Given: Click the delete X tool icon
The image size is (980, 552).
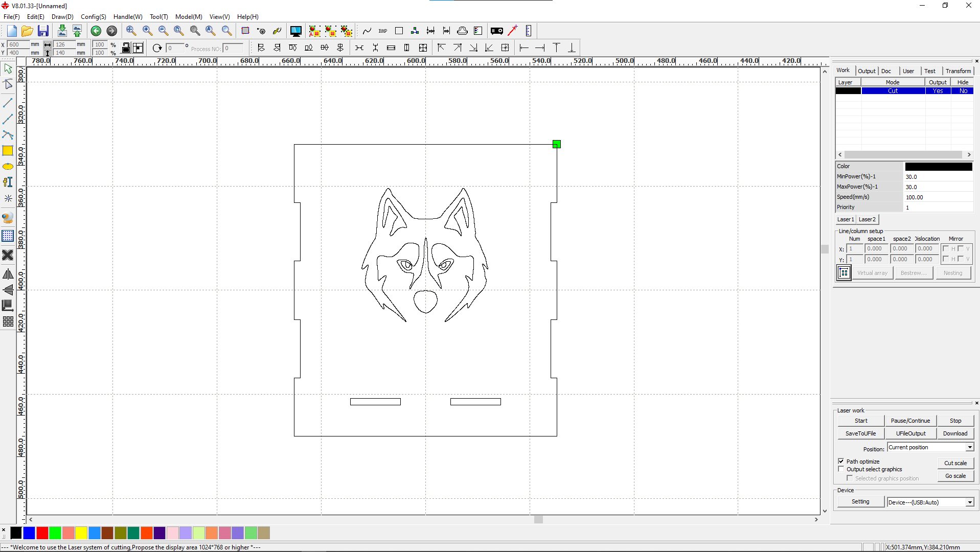Looking at the screenshot, I should tap(8, 255).
